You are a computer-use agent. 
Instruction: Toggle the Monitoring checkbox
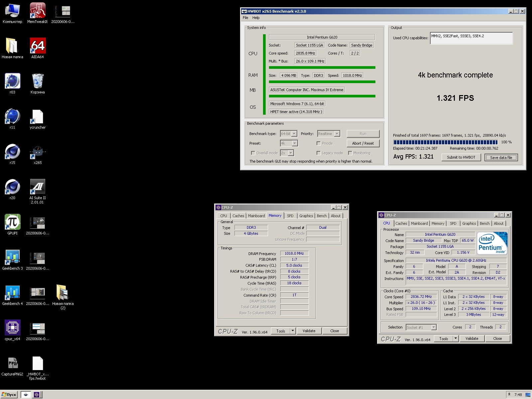pyautogui.click(x=350, y=153)
